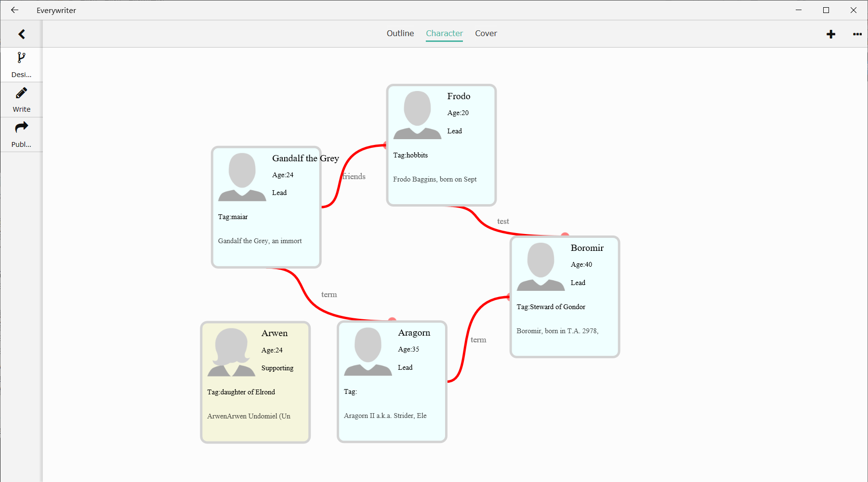Click 'Boromir, born in T.A. 2978,' description

[x=557, y=331]
